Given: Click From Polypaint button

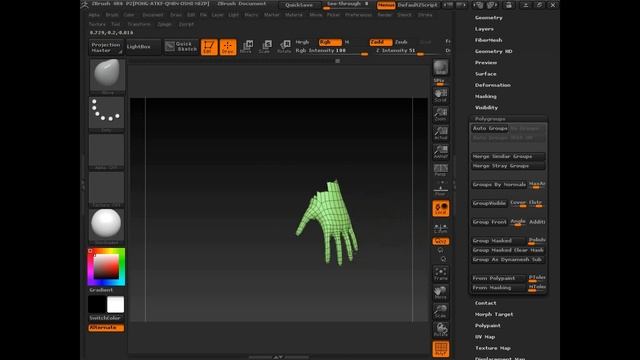Looking at the screenshot, I should pos(499,278).
